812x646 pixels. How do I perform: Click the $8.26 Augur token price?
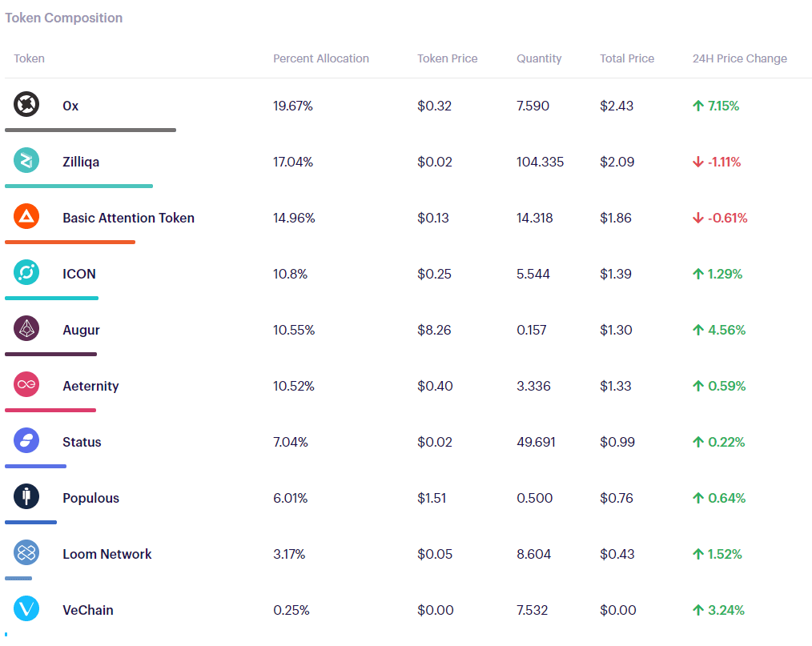click(435, 331)
